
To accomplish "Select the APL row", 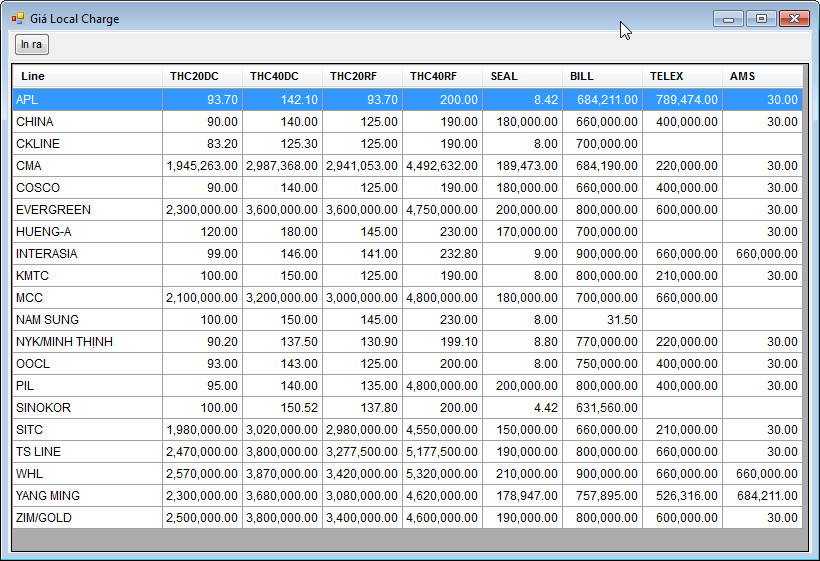I will tap(407, 99).
